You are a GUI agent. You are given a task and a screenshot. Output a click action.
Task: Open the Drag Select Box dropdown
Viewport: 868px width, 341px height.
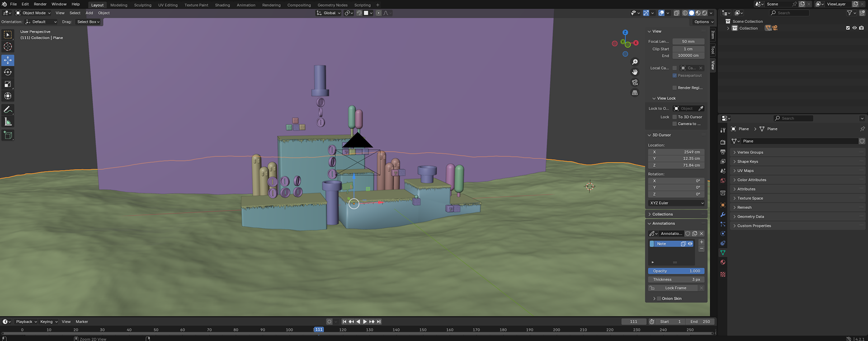coord(88,22)
